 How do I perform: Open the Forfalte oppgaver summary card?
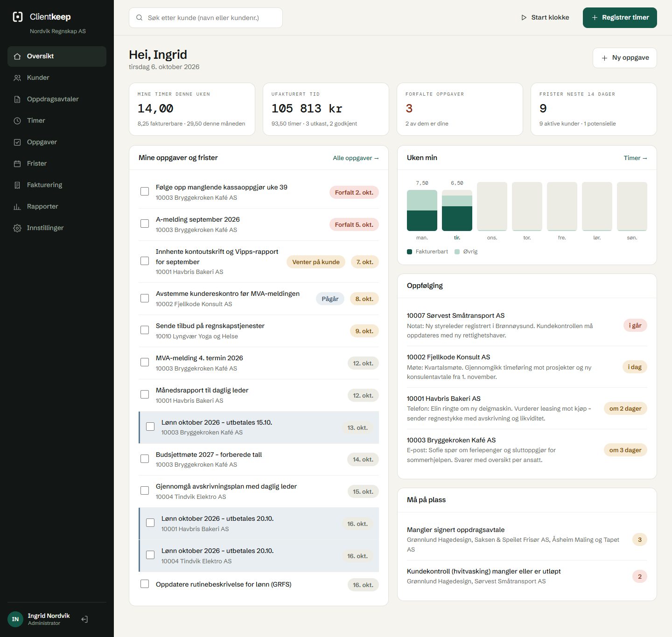[x=460, y=109]
